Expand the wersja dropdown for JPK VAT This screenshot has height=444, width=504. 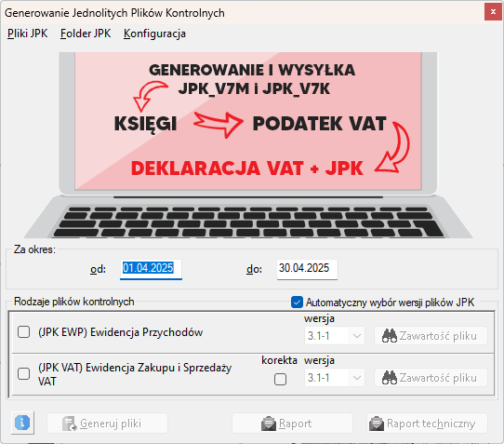pyautogui.click(x=334, y=377)
